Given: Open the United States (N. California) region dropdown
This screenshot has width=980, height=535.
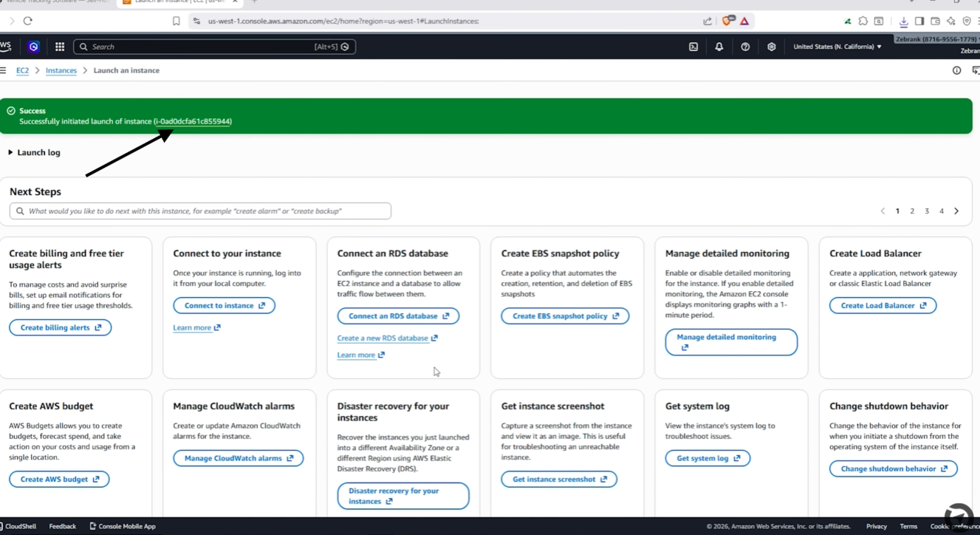Looking at the screenshot, I should 837,47.
